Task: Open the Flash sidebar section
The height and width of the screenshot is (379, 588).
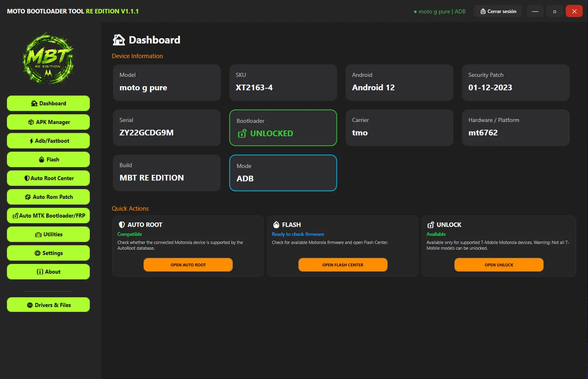Action: 48,160
